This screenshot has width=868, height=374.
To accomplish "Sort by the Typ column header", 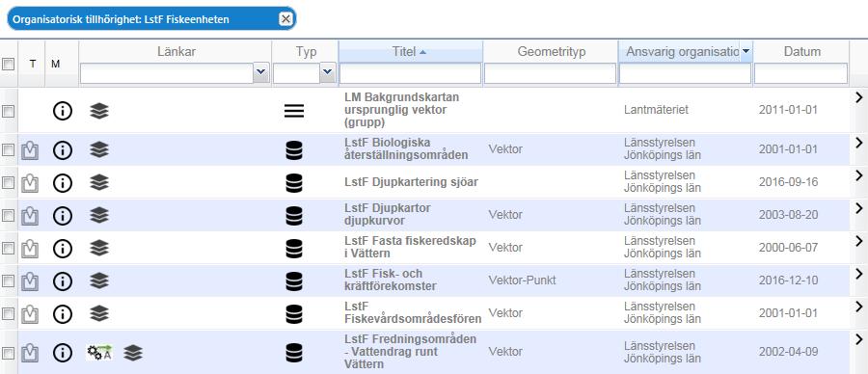I will [x=306, y=51].
